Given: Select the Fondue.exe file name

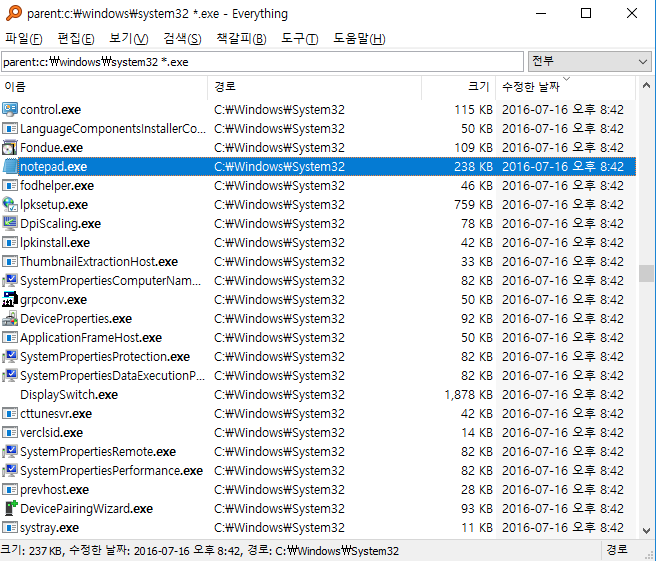Looking at the screenshot, I should tap(51, 148).
